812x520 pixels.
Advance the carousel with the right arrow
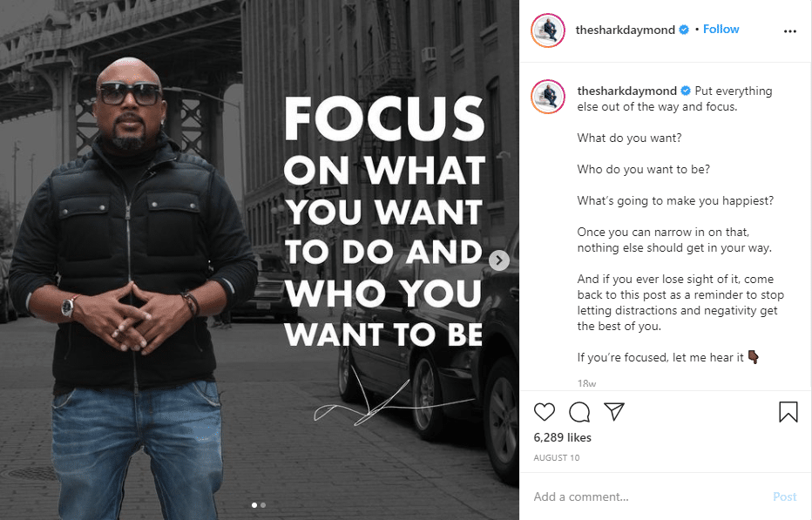pos(498,260)
